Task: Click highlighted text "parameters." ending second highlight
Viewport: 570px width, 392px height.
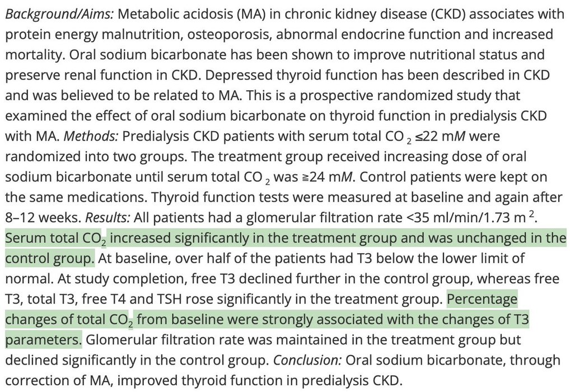Action: (44, 340)
